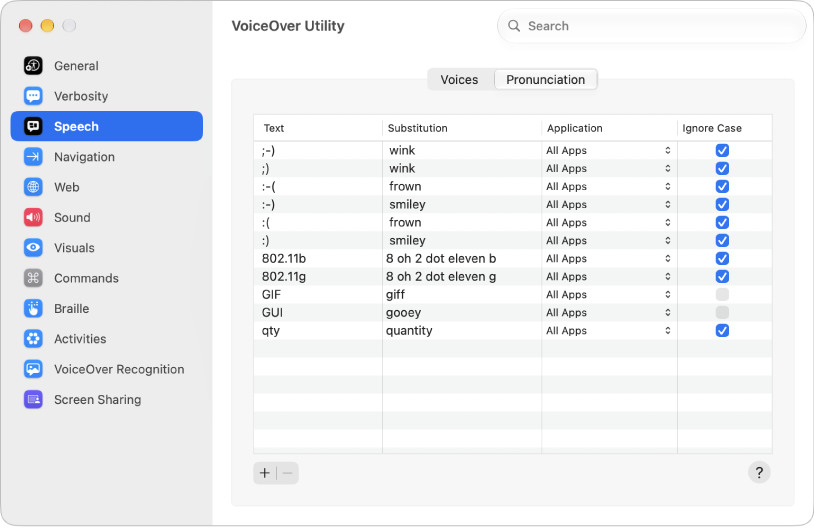Image resolution: width=814 pixels, height=528 pixels.
Task: Open Application popup for :) smiley row
Action: 608,240
